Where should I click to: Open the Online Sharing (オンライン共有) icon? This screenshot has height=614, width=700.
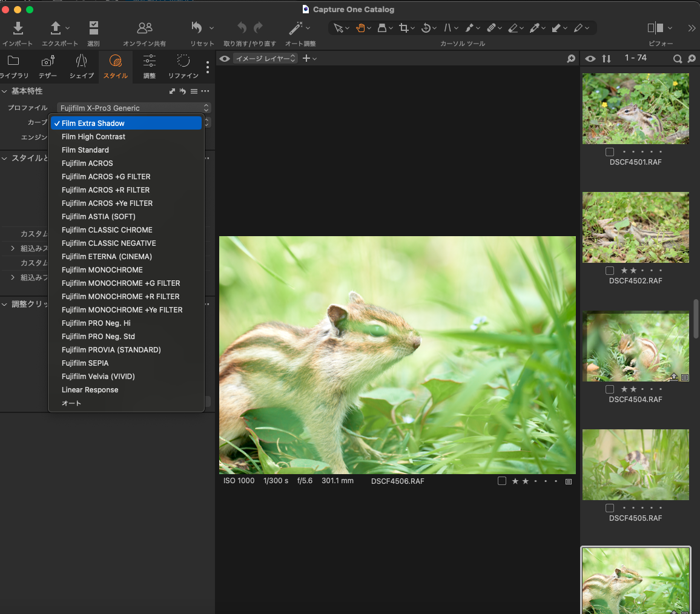tap(144, 28)
